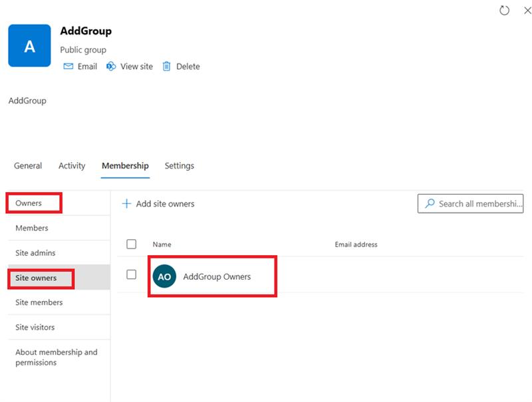Click the plus icon for adding owners
The image size is (532, 402).
click(126, 204)
